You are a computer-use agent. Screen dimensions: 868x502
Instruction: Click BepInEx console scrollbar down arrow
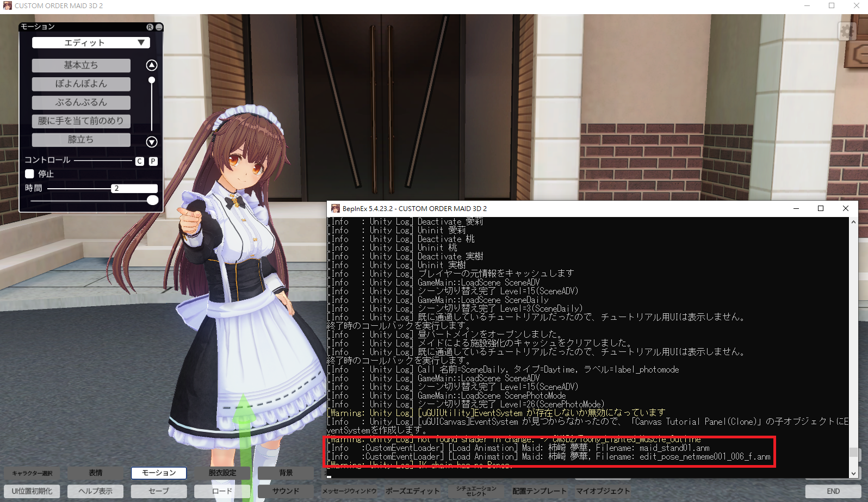(853, 474)
